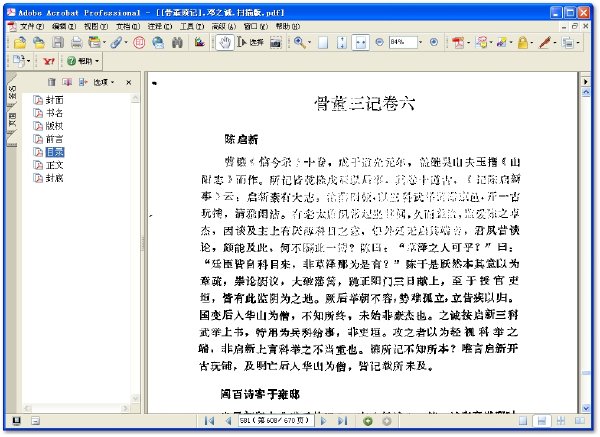Select the 目录 bookmark
Screen dimensions: 600x437
tap(55, 152)
